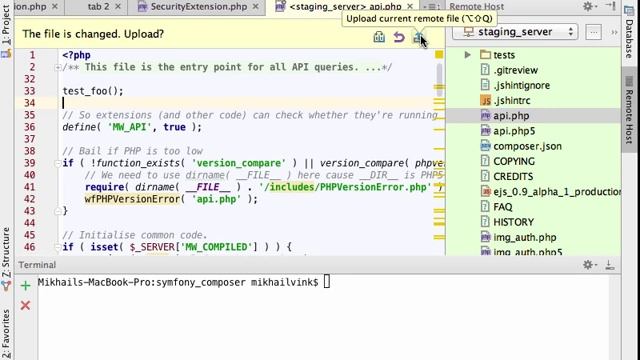Click the purple revert arrow icon in banner

399,37
